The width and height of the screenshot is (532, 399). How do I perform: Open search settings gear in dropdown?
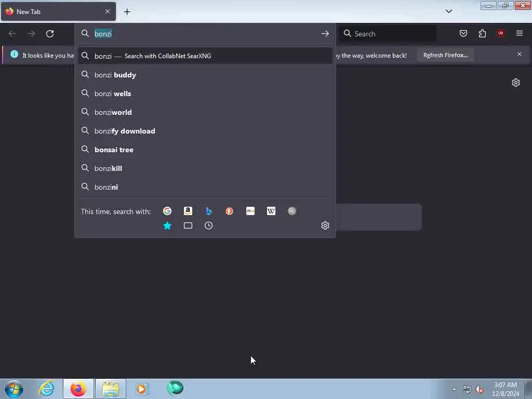coord(325,225)
